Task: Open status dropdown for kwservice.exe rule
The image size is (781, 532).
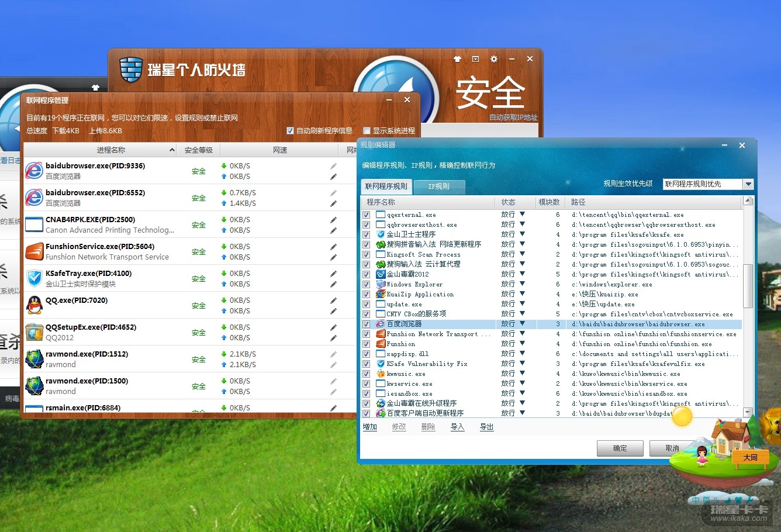Action: click(x=522, y=384)
